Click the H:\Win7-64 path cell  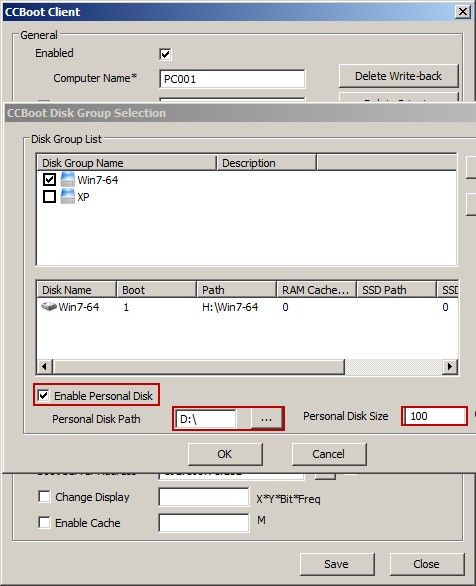[230, 307]
